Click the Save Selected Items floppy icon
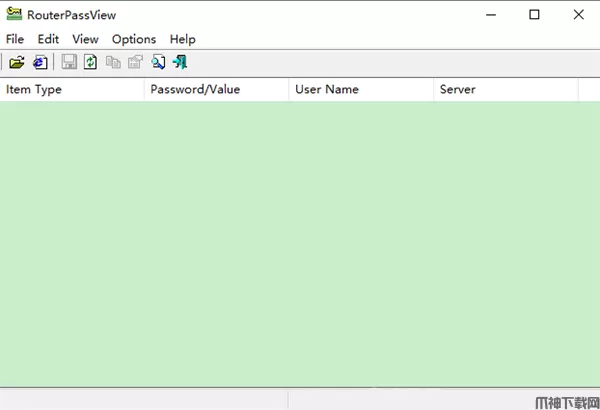This screenshot has height=410, width=600. pos(69,62)
